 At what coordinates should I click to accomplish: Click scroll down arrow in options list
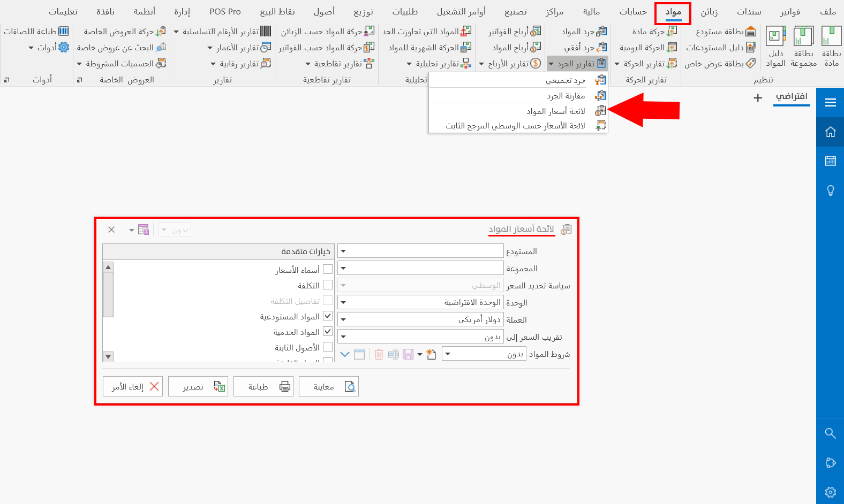pyautogui.click(x=108, y=356)
